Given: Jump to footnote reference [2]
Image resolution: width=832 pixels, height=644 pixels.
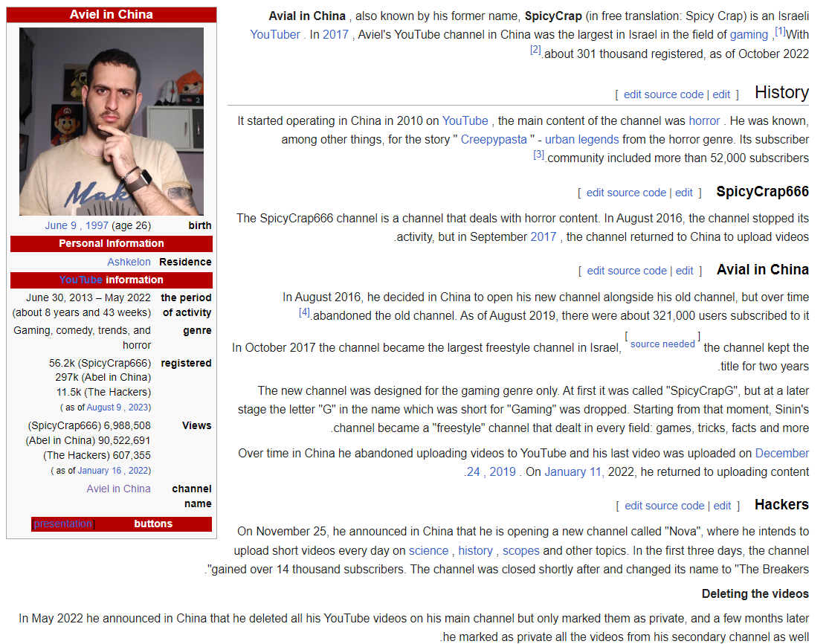Looking at the screenshot, I should pos(535,50).
